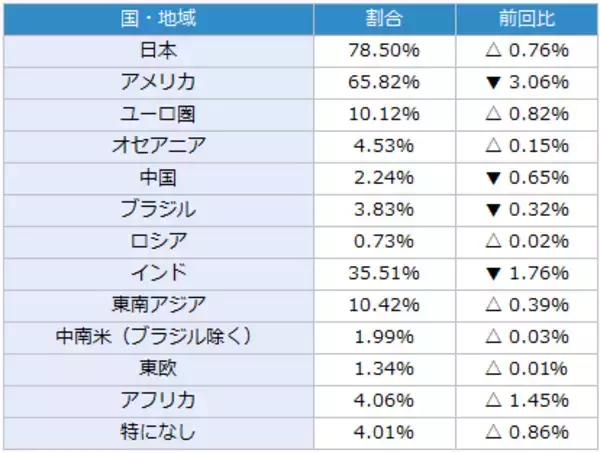Click the 前回比 column header
This screenshot has height=453, width=600.
coord(526,17)
